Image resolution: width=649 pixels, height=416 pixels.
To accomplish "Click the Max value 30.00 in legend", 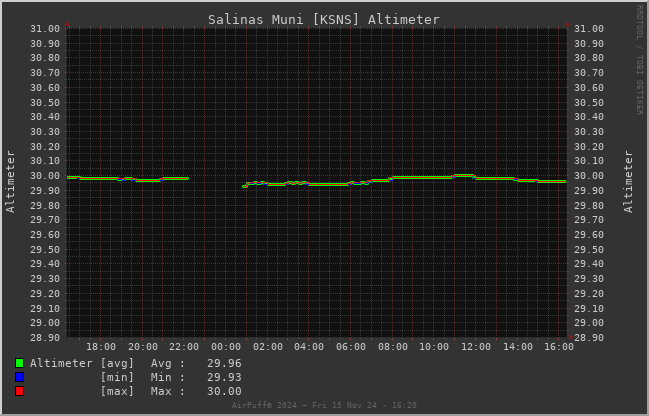I will (224, 392).
